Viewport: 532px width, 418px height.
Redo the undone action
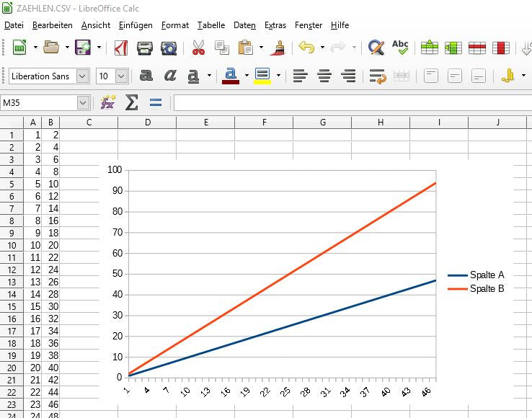pyautogui.click(x=337, y=47)
